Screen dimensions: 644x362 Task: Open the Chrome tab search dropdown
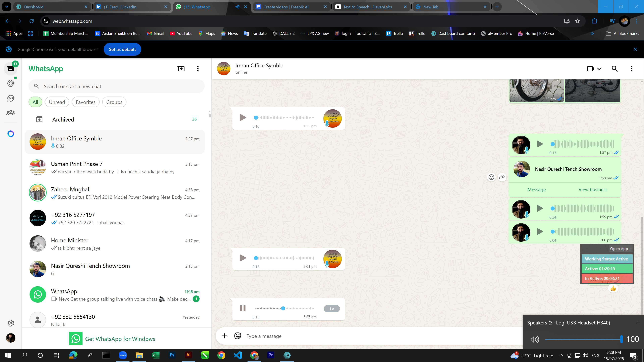(7, 7)
